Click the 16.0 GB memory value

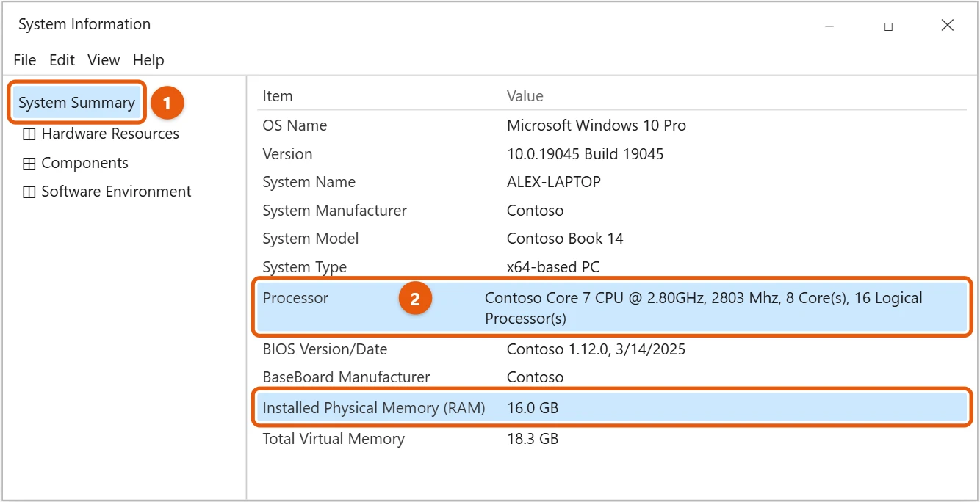pos(533,408)
